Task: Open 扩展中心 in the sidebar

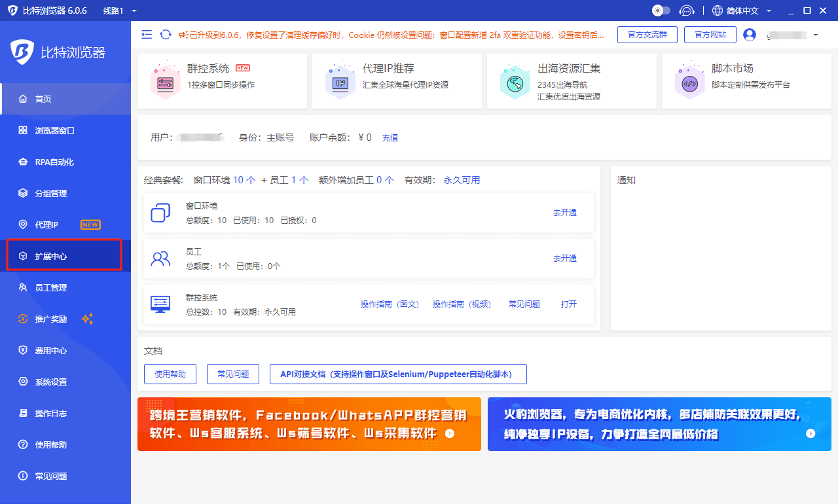Action: [65, 256]
